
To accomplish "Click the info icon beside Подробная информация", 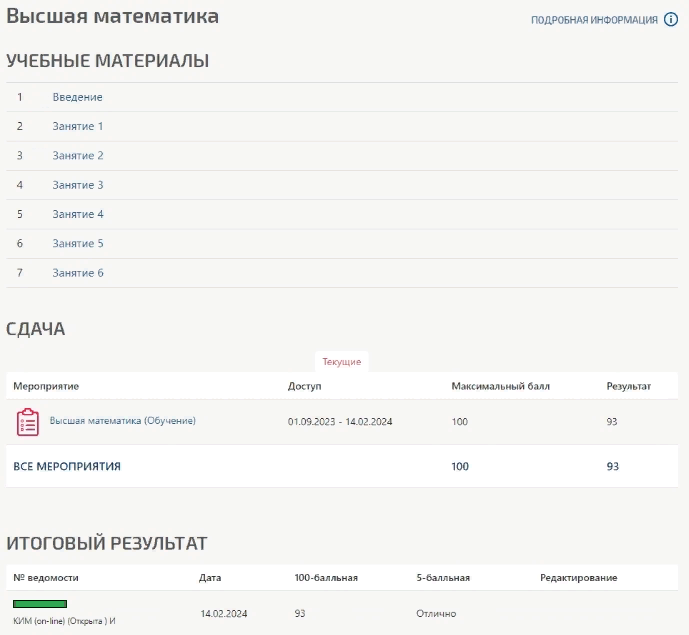I will (x=671, y=20).
